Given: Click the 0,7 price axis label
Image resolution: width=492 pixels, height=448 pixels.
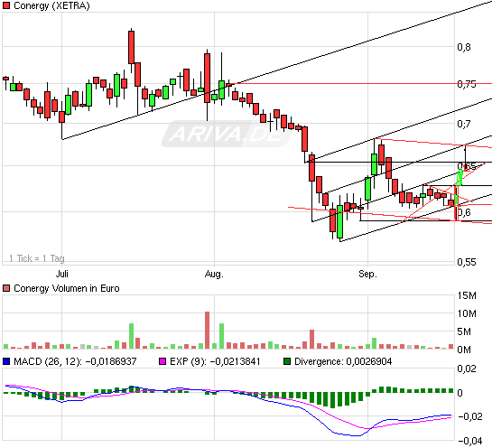Looking at the screenshot, I should point(464,124).
